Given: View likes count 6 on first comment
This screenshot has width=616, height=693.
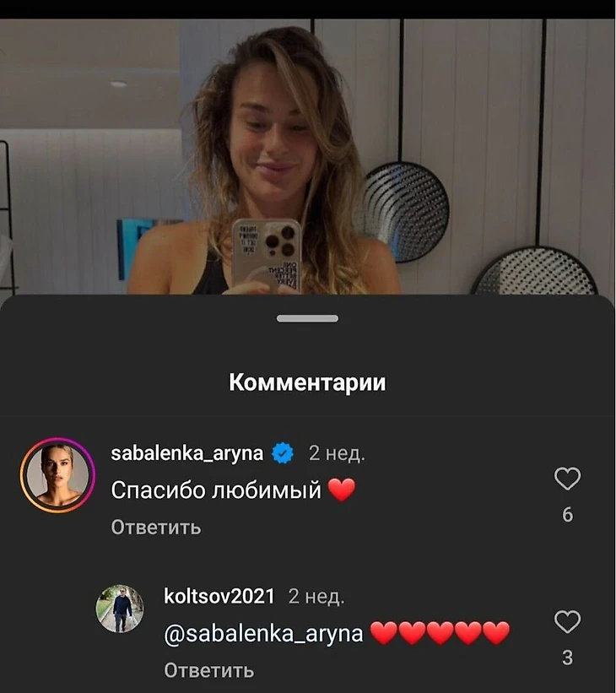Looking at the screenshot, I should pyautogui.click(x=567, y=515).
